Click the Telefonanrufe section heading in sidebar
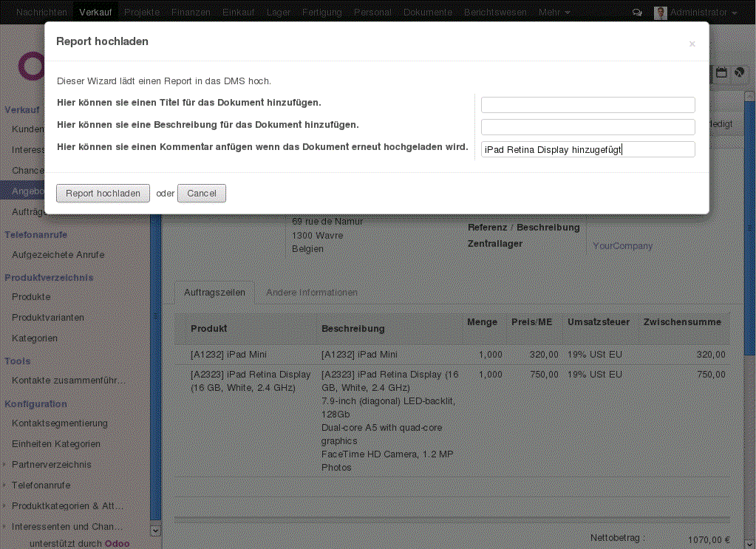Viewport: 756px width, 549px height. [35, 235]
